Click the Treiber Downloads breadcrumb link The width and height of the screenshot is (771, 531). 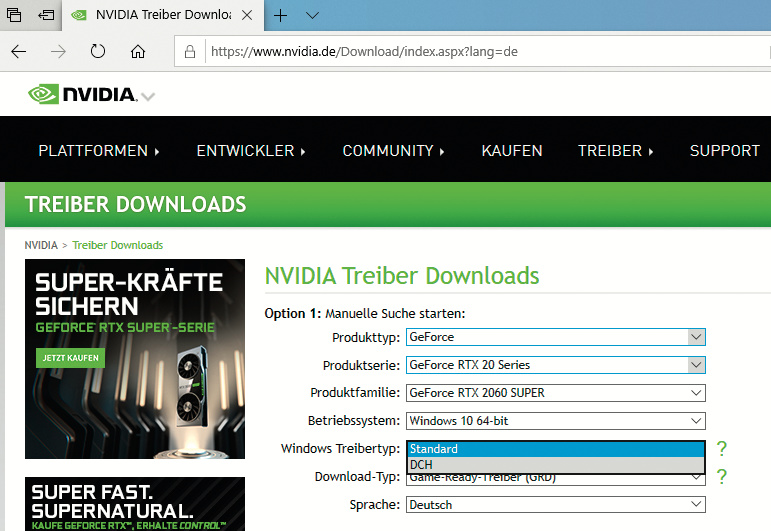118,245
